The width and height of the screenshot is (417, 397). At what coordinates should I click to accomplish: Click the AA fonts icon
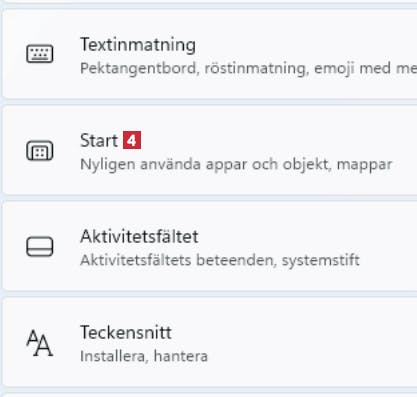pyautogui.click(x=40, y=343)
